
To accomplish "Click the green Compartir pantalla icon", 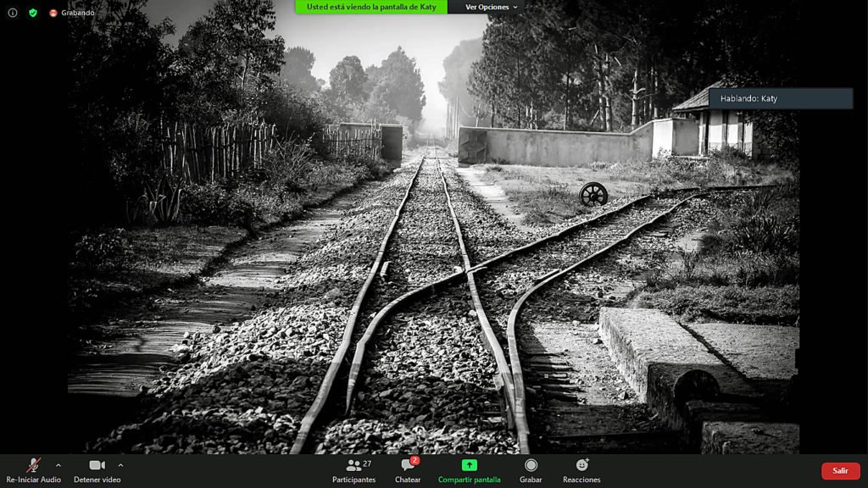I will [469, 465].
